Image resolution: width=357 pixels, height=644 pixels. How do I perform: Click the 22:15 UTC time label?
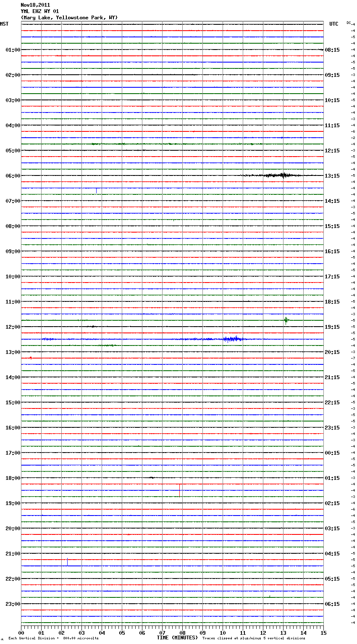pos(332,403)
